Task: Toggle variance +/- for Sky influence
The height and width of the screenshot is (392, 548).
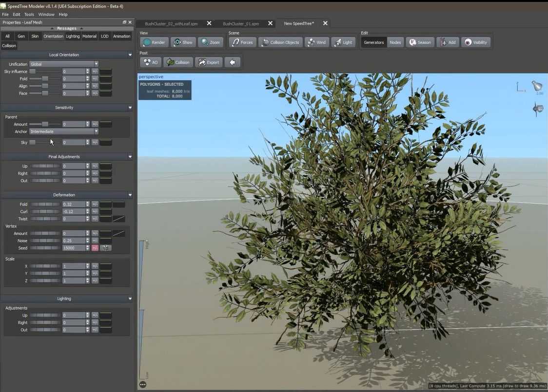Action: tap(95, 72)
